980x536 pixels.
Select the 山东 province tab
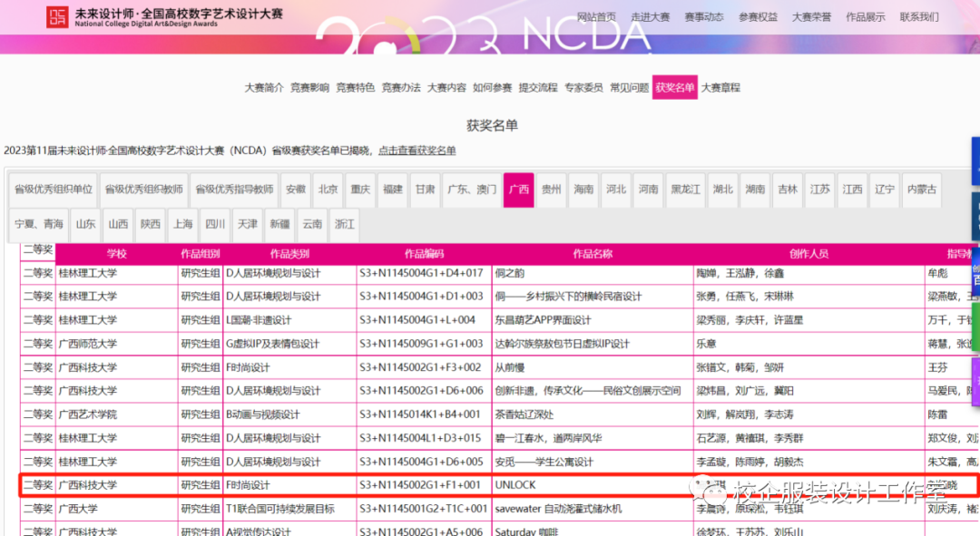coord(85,224)
